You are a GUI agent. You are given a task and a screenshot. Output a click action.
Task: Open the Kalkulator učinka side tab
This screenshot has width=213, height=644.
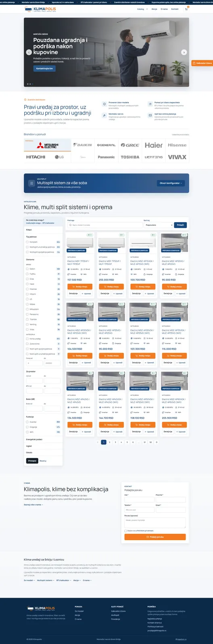(202, 63)
